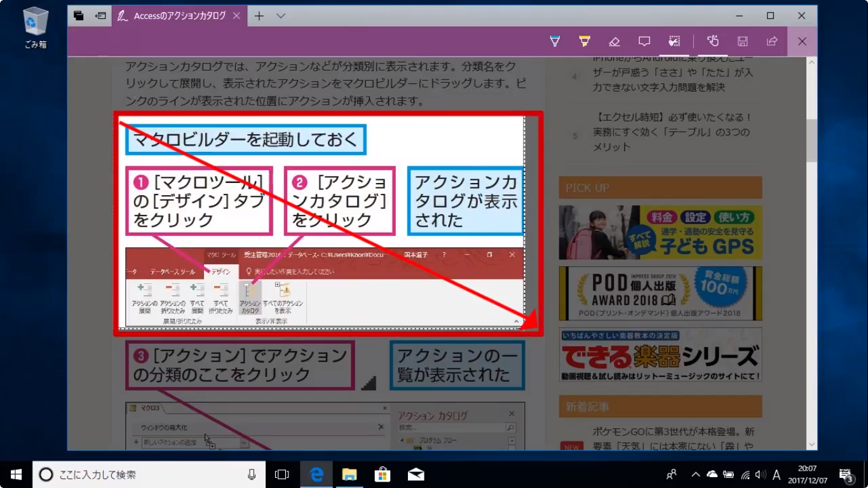Open Wi-Fi network tray icon
Viewport: 868px width, 488px height.
pos(745,475)
